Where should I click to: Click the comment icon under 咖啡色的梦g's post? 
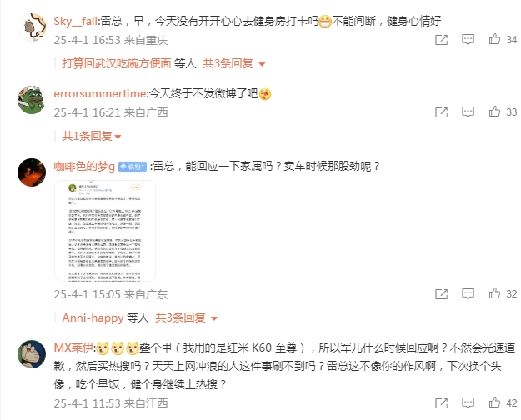click(x=468, y=293)
